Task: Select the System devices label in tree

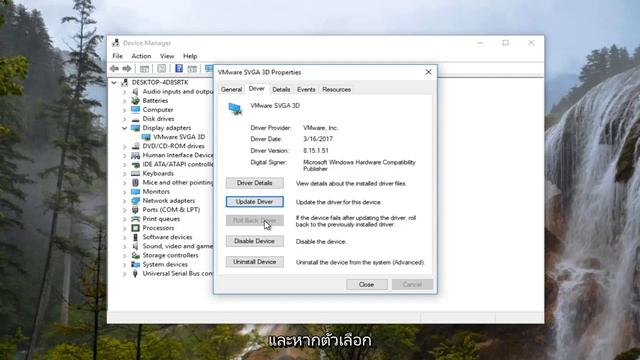Action: (165, 264)
